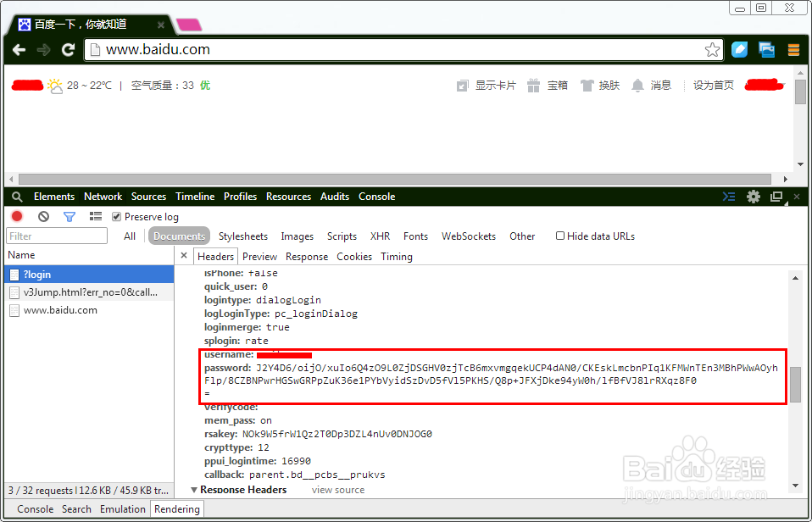812x522 pixels.
Task: Click the 显示卡片 icon link
Action: point(487,86)
